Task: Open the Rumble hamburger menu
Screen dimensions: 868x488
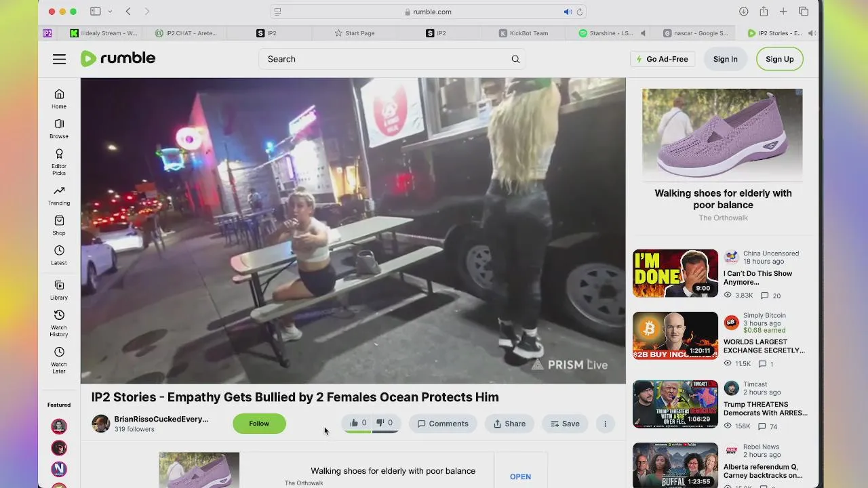Action: (x=60, y=59)
